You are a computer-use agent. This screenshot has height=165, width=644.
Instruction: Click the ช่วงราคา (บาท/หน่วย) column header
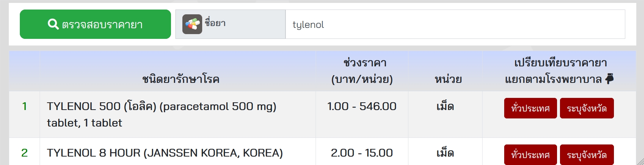tap(362, 71)
